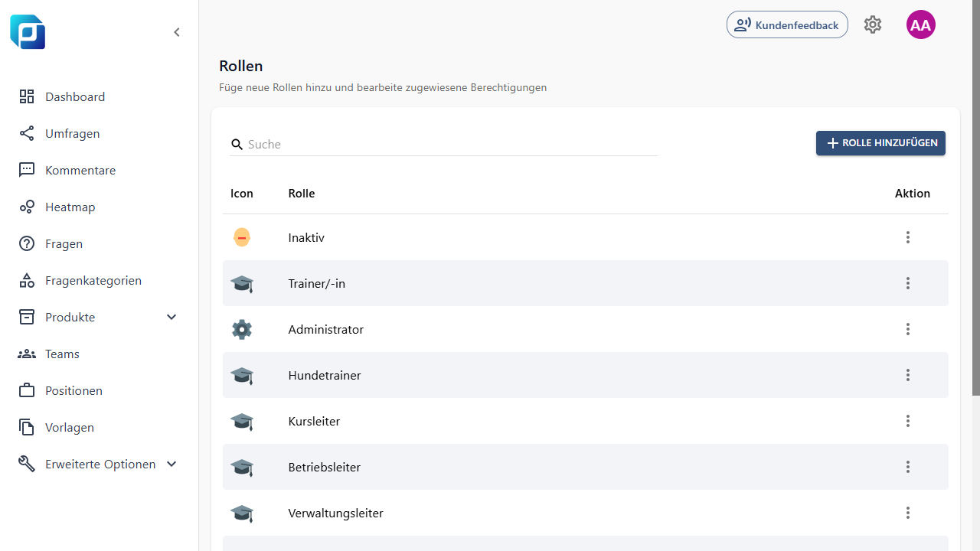Click the Kundenfeedback button
The width and height of the screenshot is (980, 551).
pyautogui.click(x=787, y=24)
